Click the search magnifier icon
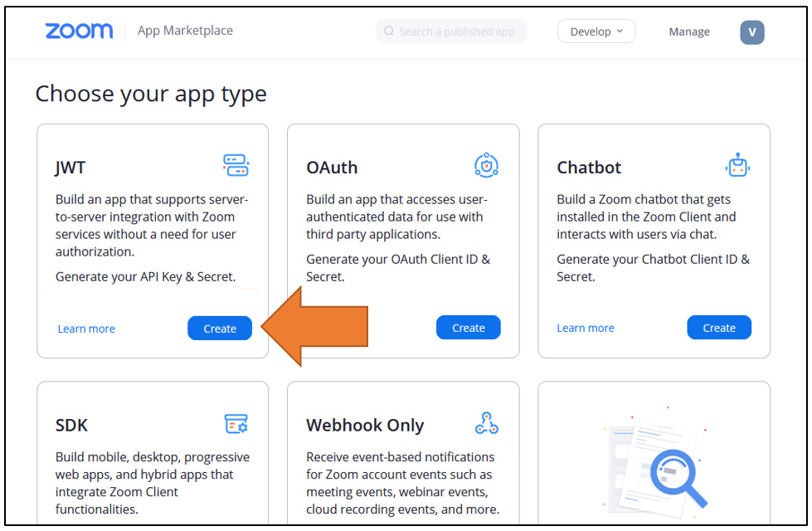812x531 pixels. click(x=389, y=31)
